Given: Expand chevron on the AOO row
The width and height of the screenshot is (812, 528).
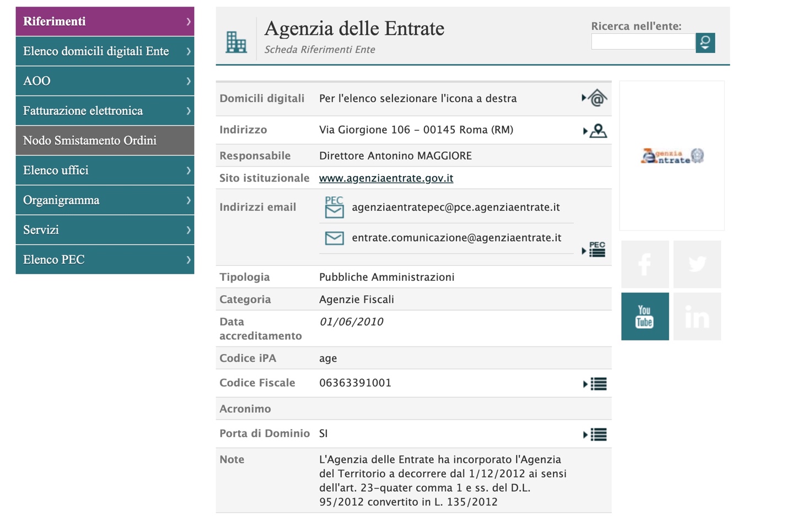Looking at the screenshot, I should pyautogui.click(x=189, y=81).
